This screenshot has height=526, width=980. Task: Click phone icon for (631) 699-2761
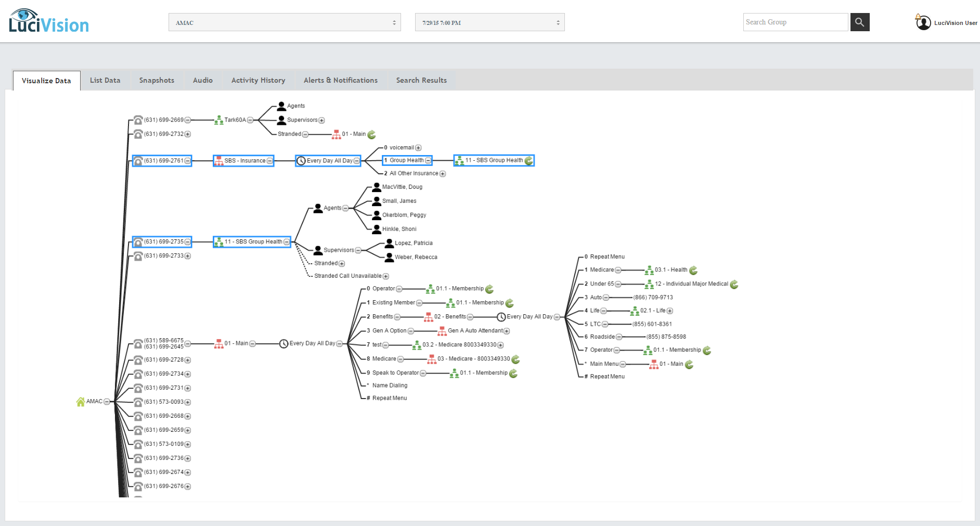(138, 161)
